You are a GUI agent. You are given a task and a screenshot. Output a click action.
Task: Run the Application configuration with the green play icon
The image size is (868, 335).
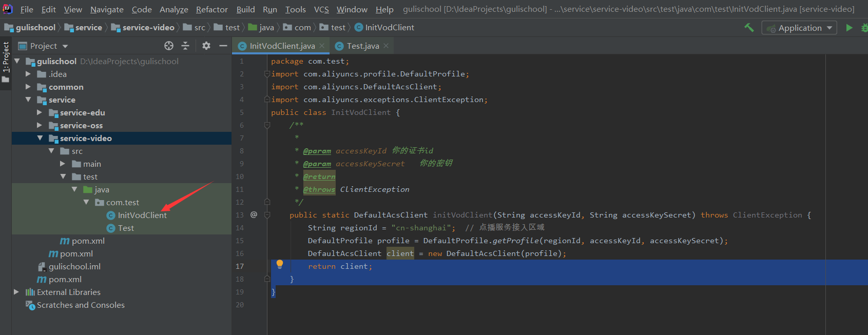(x=849, y=28)
